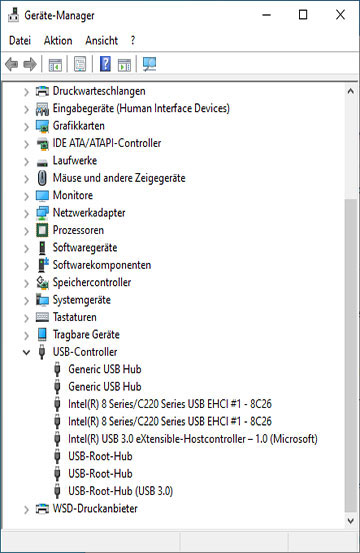
Task: Open the Aktion menu
Action: [x=58, y=41]
